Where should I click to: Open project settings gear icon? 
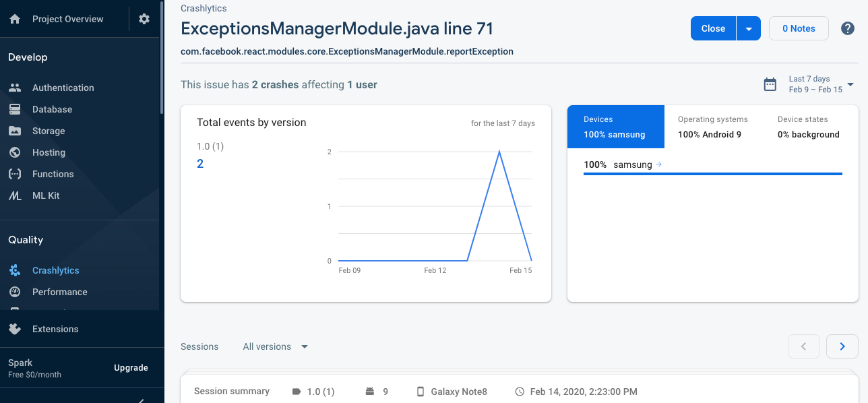coord(144,19)
